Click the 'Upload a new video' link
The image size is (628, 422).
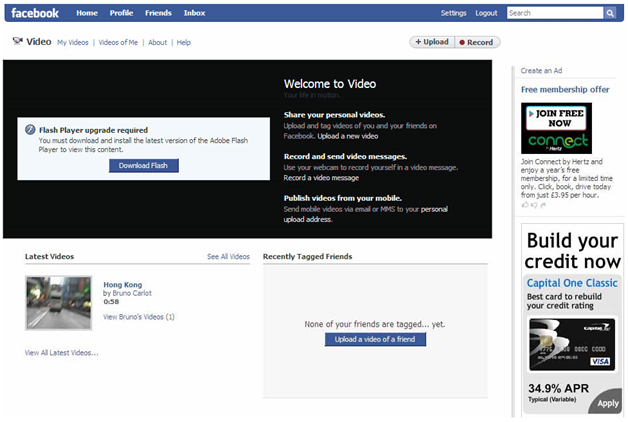pos(348,136)
